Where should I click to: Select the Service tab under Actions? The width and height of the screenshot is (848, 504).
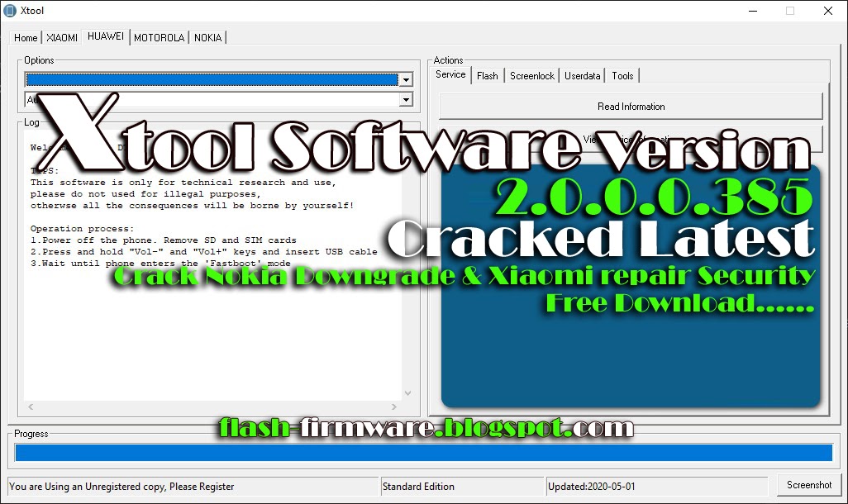(x=450, y=75)
